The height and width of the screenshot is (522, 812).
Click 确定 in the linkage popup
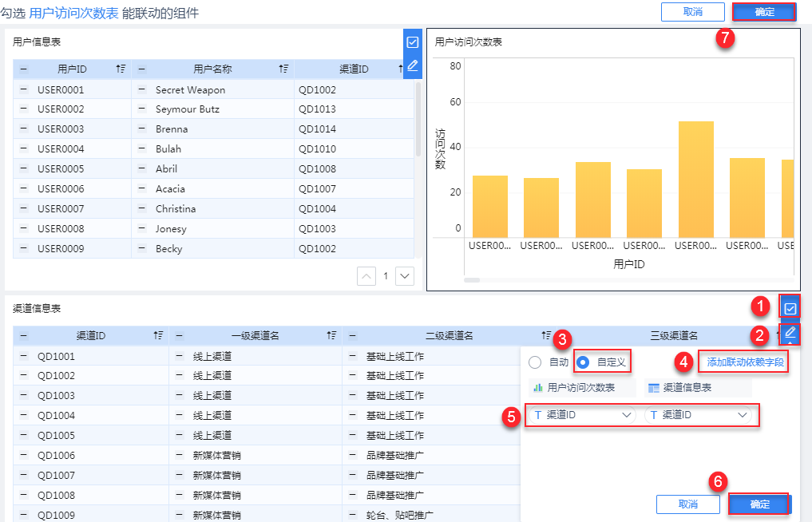coord(759,504)
